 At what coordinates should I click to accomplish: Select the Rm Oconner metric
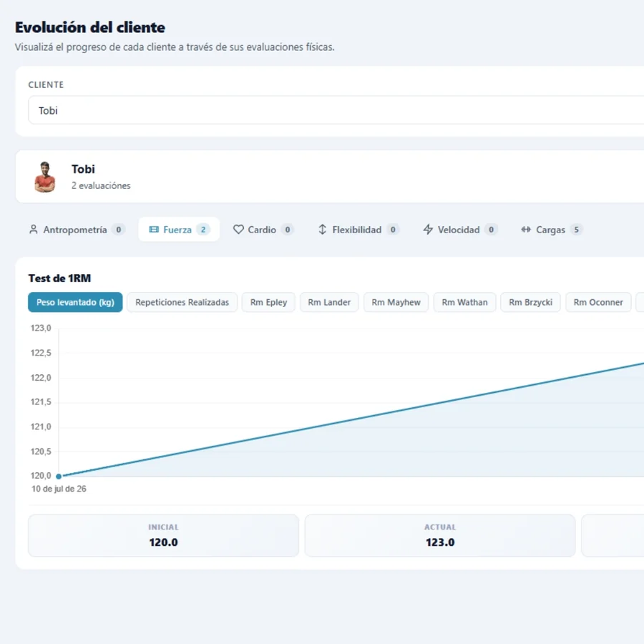(x=598, y=302)
